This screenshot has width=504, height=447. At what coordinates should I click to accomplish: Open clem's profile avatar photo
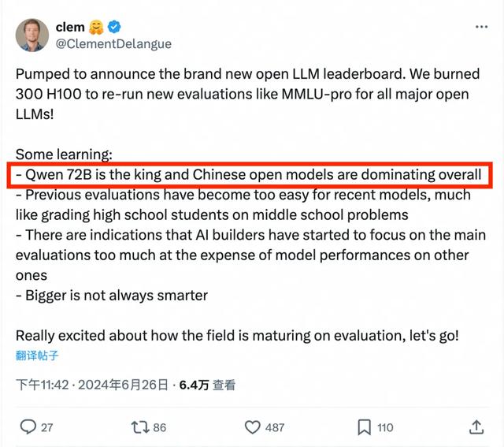click(31, 35)
